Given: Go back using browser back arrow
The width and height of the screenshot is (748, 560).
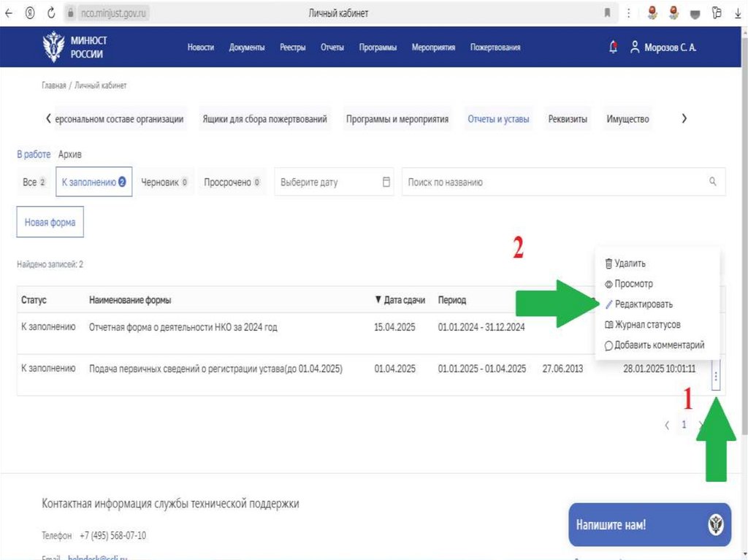Looking at the screenshot, I should (9, 12).
